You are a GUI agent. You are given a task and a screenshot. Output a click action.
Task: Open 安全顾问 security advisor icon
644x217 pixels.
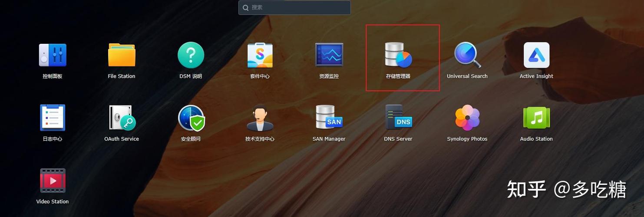(191, 118)
